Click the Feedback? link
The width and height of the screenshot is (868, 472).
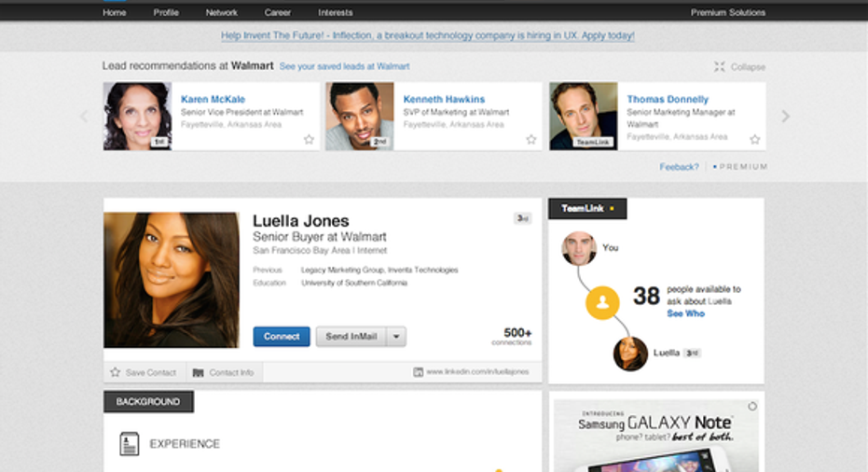pos(679,167)
